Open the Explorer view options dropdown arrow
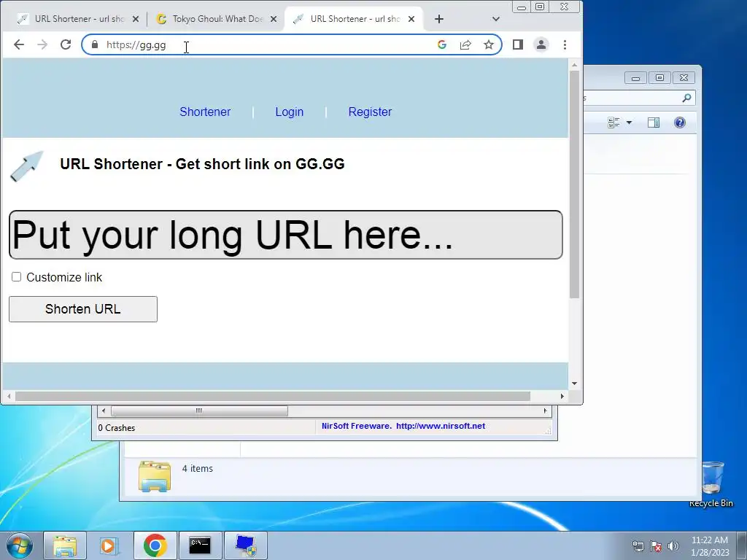This screenshot has width=747, height=560. click(x=629, y=122)
